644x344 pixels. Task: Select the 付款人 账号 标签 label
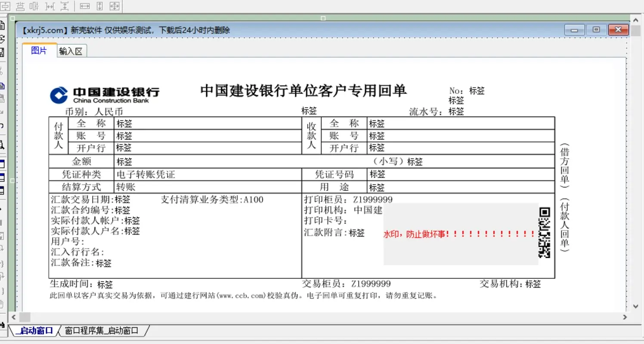coord(124,136)
